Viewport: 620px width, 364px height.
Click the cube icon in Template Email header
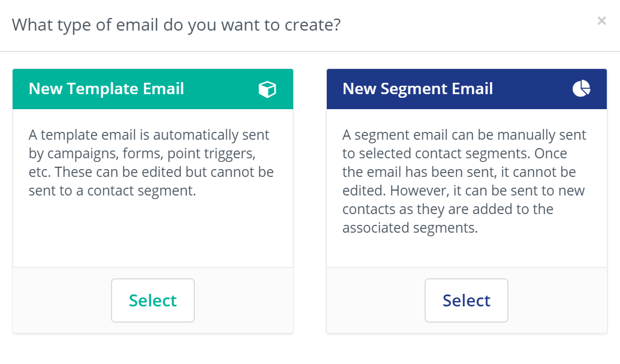tap(267, 89)
